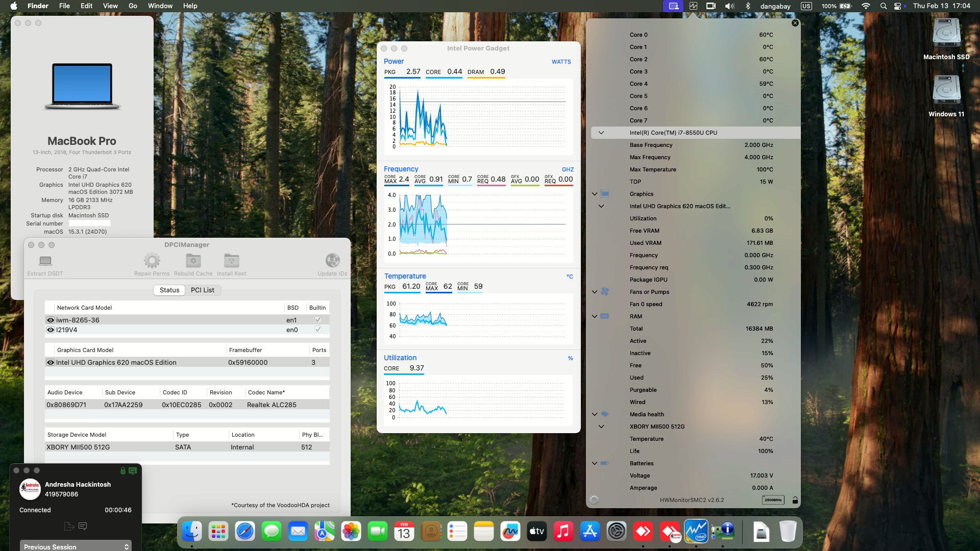
Task: Collapse the Graphics section in HWMonitorSMC2
Action: pyautogui.click(x=594, y=194)
